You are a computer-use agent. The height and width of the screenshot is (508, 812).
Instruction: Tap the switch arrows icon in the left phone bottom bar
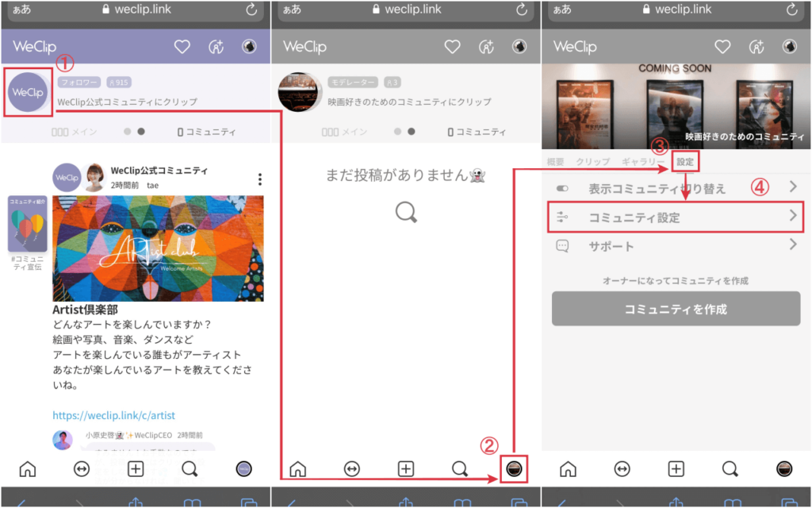click(82, 469)
